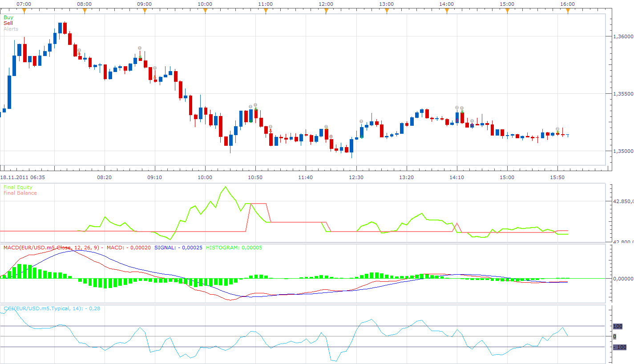
Task: Select the grey Alerts legend label
Action: [11, 29]
